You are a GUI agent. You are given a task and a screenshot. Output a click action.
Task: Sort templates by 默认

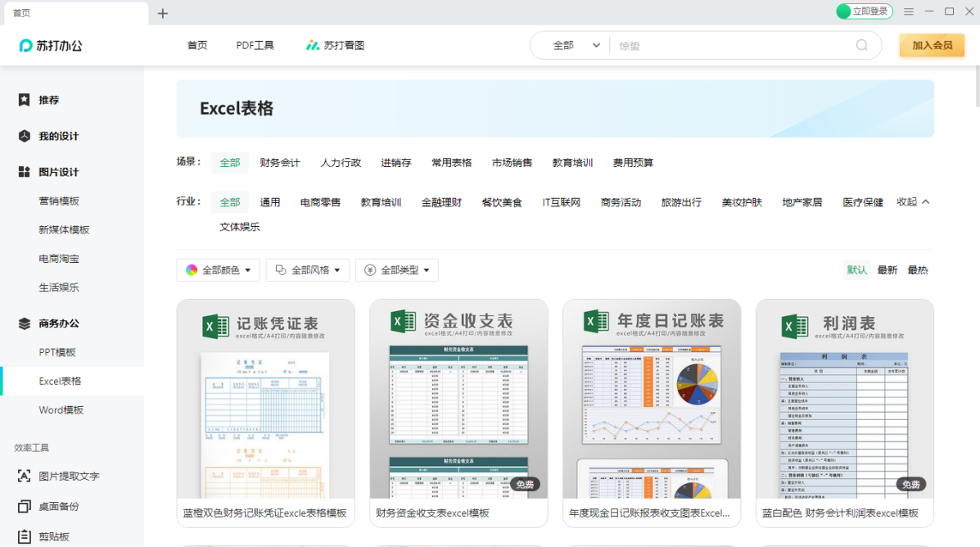coord(857,270)
